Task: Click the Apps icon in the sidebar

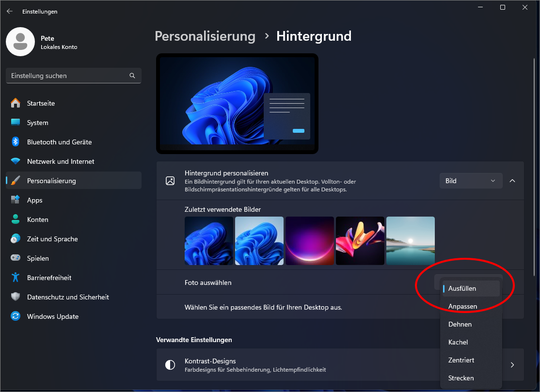Action: coord(16,200)
